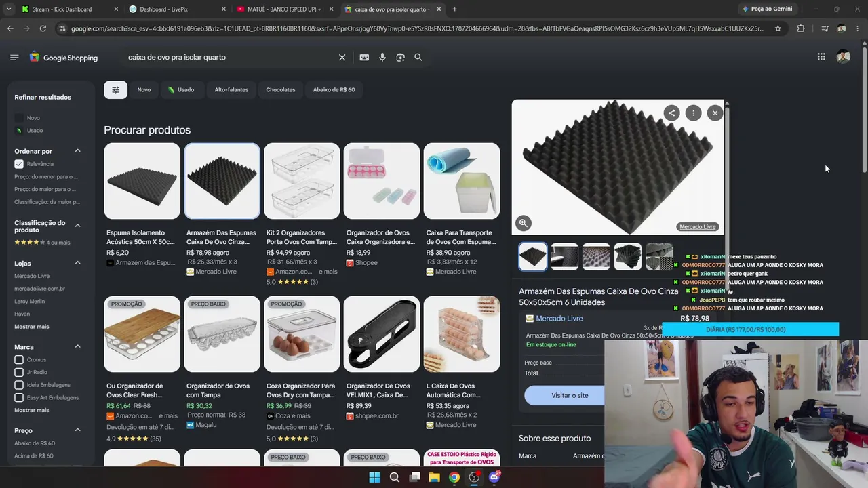Check the Jr Radio brand checkbox
Viewport: 868px width, 488px height.
pyautogui.click(x=19, y=372)
